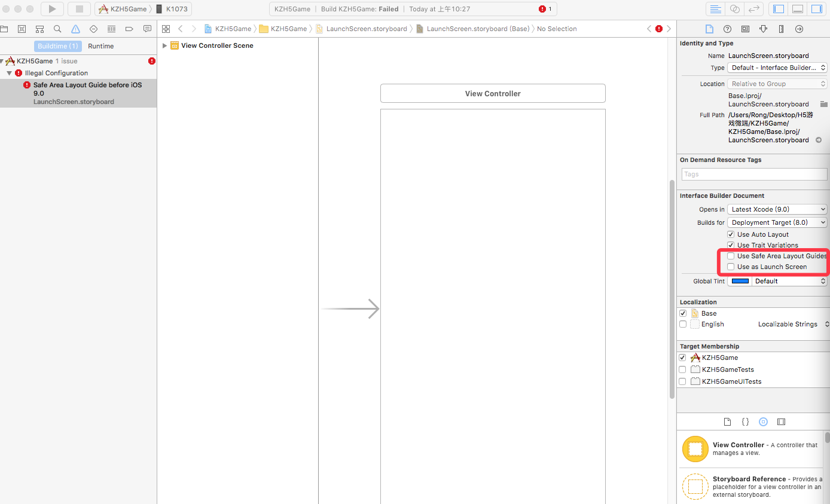Image resolution: width=830 pixels, height=504 pixels.
Task: Jump to next issue arrow
Action: click(x=669, y=29)
